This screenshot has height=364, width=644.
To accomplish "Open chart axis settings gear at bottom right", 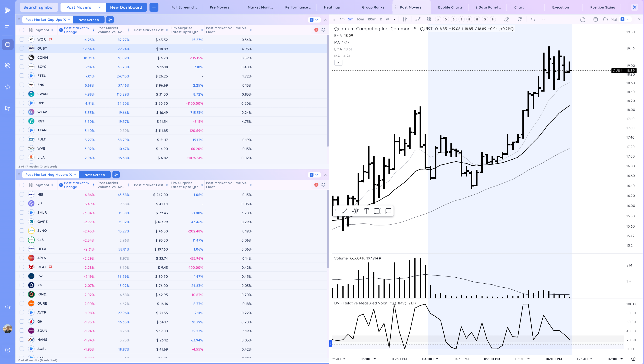I will pyautogui.click(x=633, y=359).
